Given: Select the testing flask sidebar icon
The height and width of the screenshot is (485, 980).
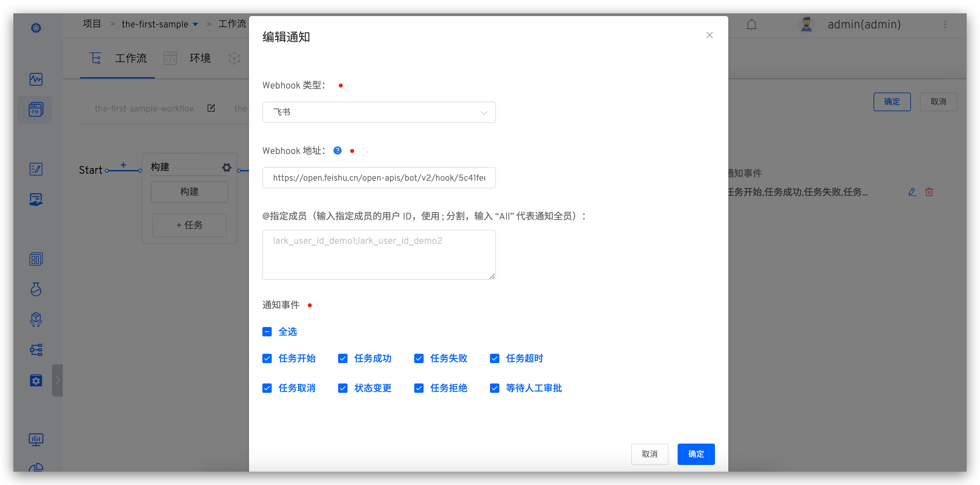Looking at the screenshot, I should click(x=35, y=289).
